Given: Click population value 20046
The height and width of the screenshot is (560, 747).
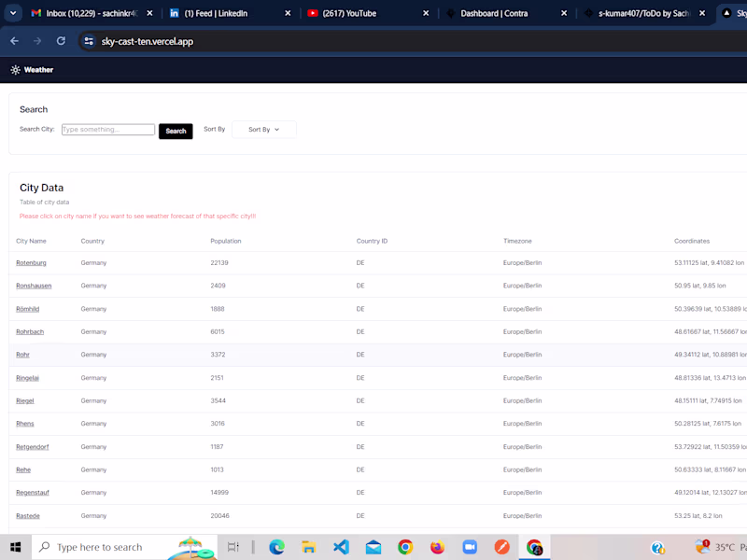Looking at the screenshot, I should (219, 516).
